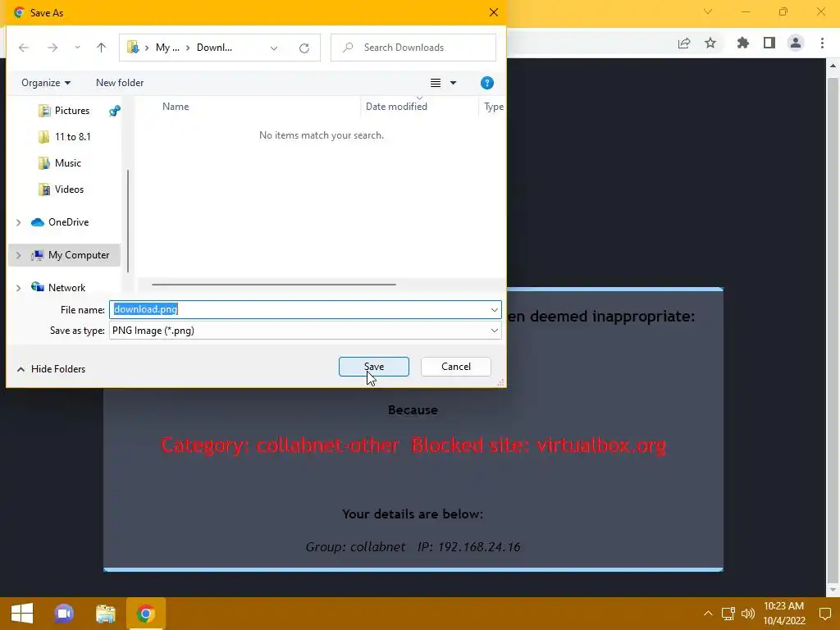840x630 pixels.
Task: Click the navigation pane vertical scrollbar
Action: [127, 221]
